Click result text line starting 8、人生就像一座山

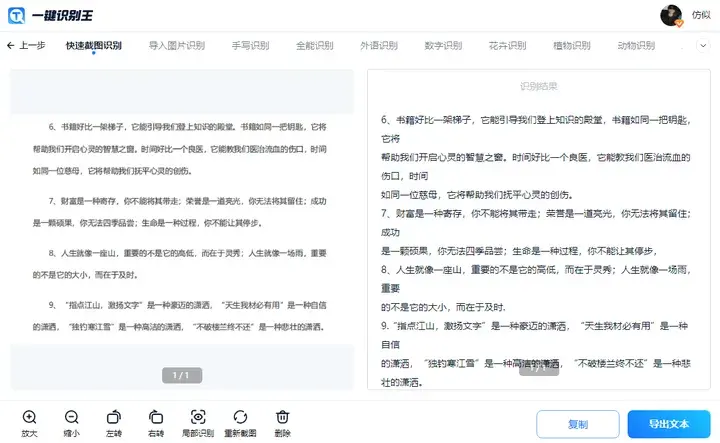pos(536,269)
